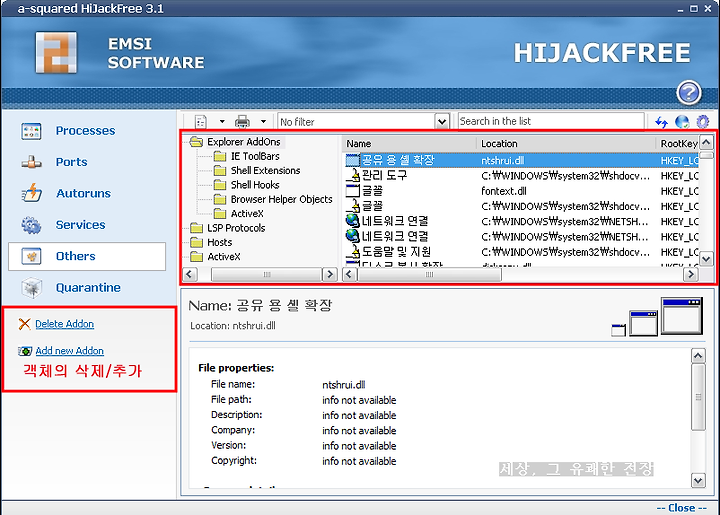Select Shell Extensions in the tree
720x515 pixels.
pyautogui.click(x=265, y=171)
